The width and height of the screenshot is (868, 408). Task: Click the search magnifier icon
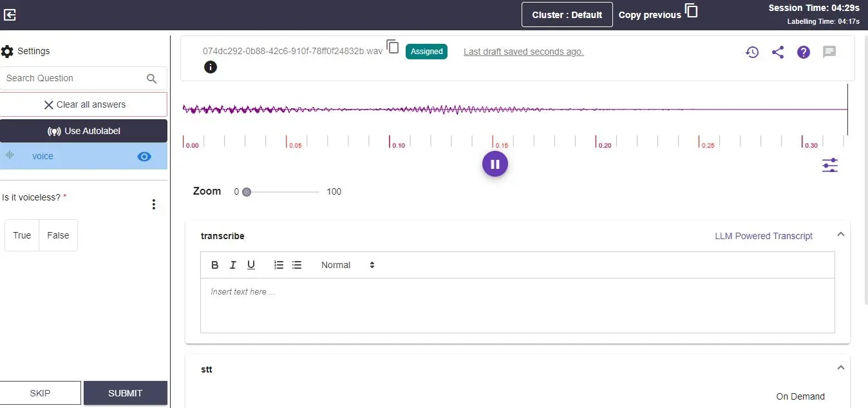tap(152, 79)
